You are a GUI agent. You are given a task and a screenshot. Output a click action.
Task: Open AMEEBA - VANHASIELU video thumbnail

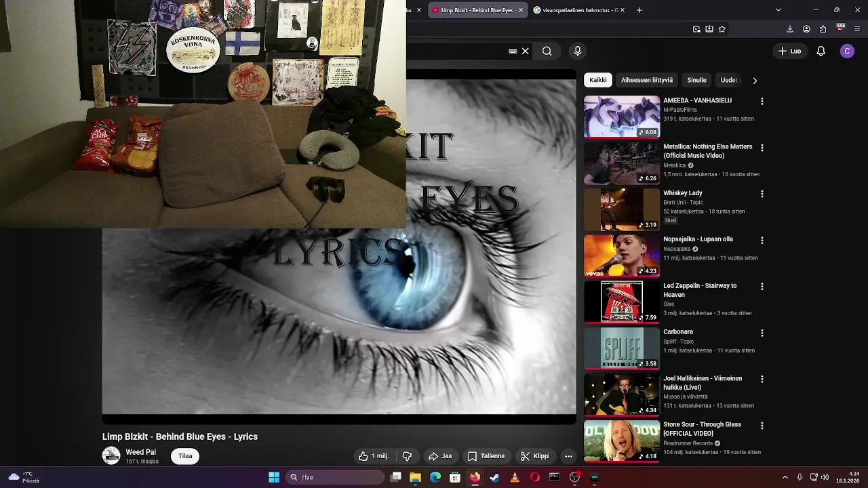coord(622,117)
